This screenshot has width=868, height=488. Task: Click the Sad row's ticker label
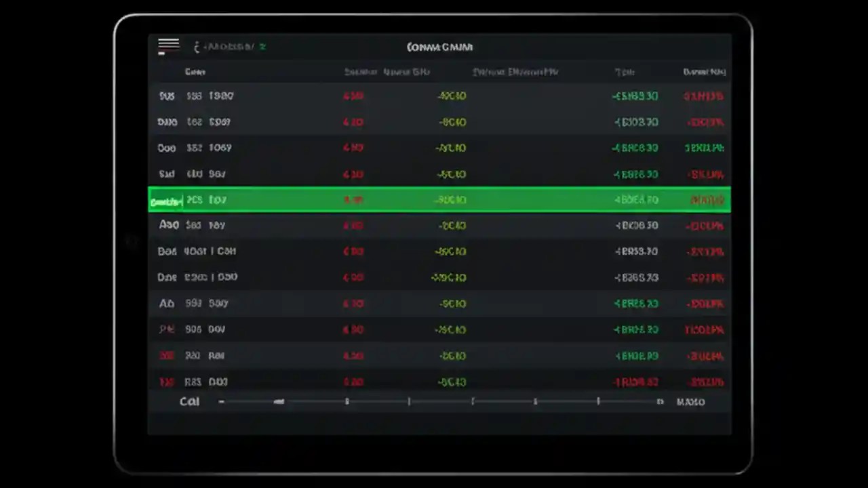167,174
